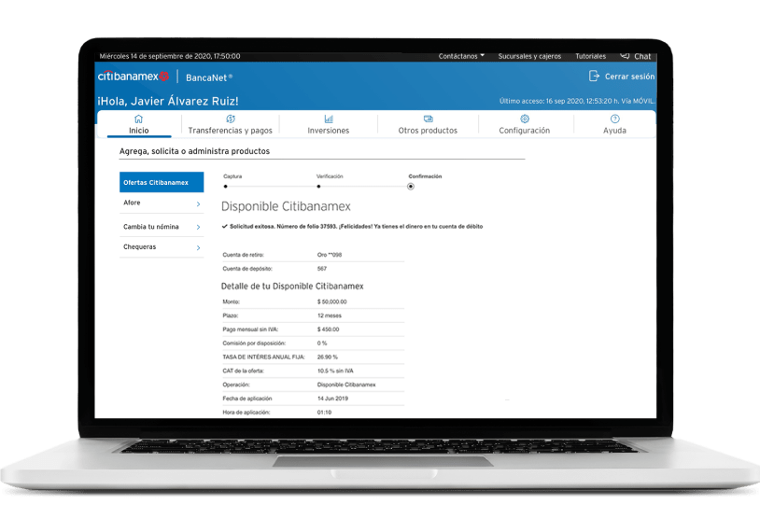Open the Configuración tab
The height and width of the screenshot is (532, 760).
tap(525, 124)
